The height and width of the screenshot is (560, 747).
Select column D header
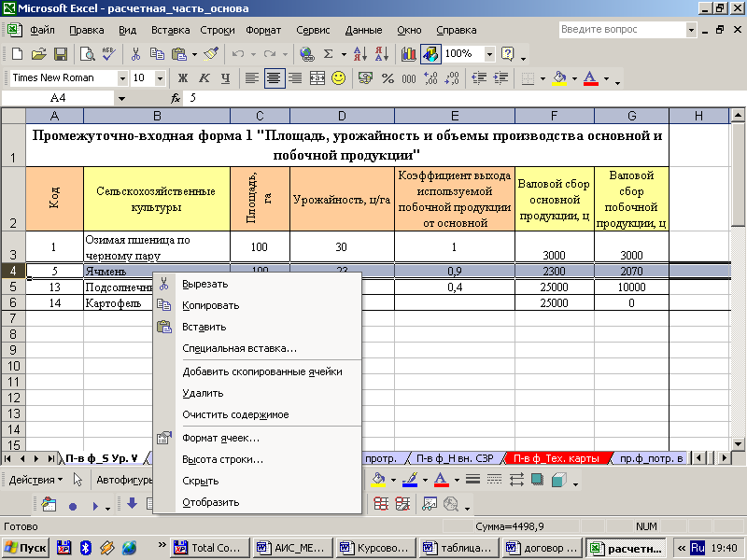click(x=342, y=116)
